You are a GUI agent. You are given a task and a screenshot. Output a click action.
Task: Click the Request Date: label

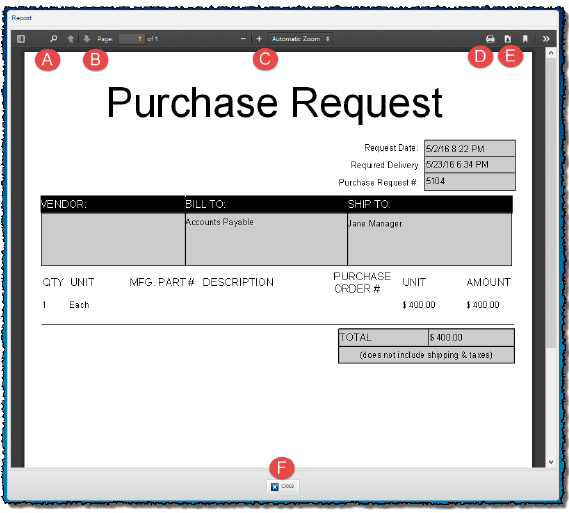click(391, 148)
